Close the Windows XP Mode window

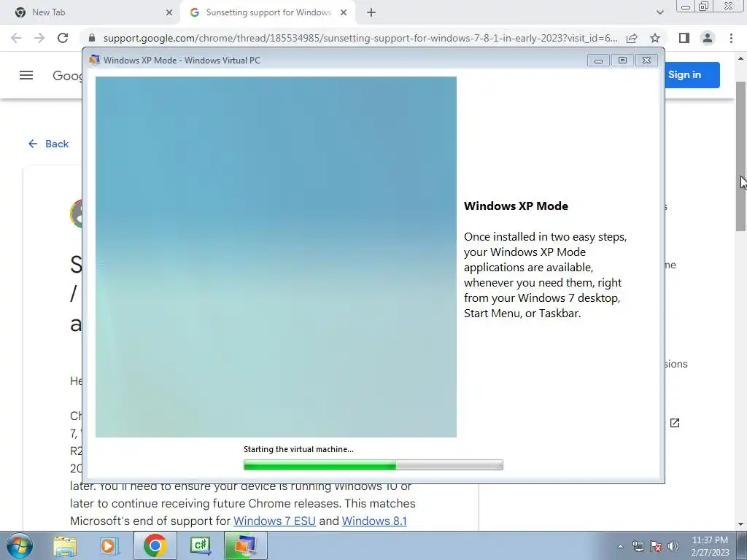tap(646, 60)
